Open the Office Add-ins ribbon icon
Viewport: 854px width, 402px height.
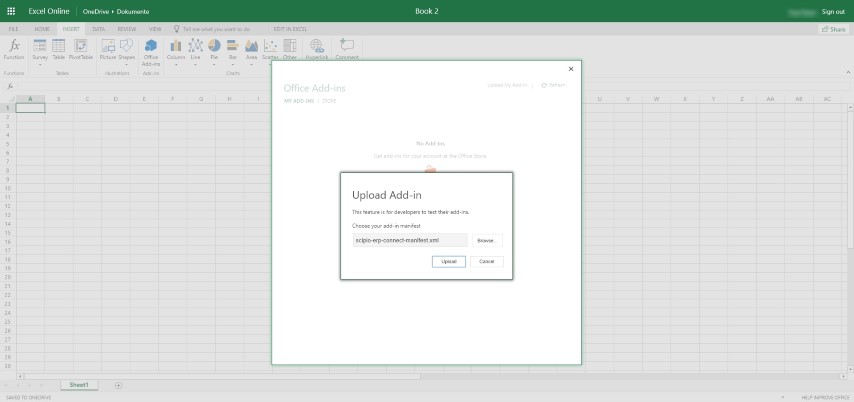[x=151, y=49]
